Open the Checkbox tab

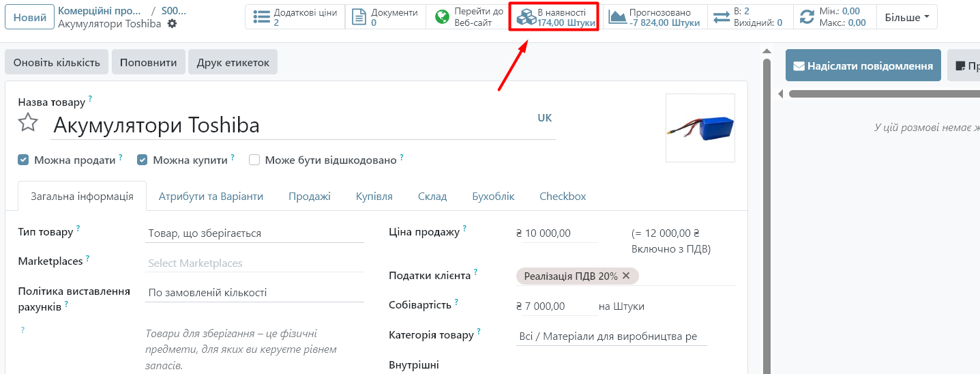[x=563, y=196]
